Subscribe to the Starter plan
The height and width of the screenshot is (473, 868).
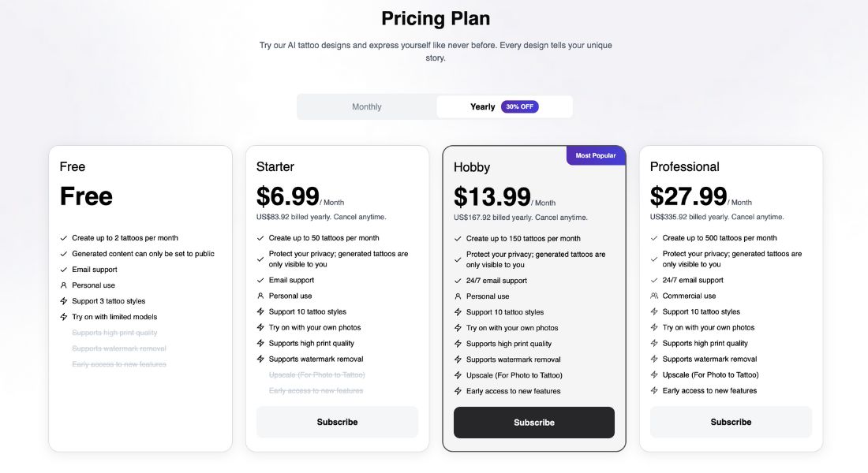click(x=337, y=422)
